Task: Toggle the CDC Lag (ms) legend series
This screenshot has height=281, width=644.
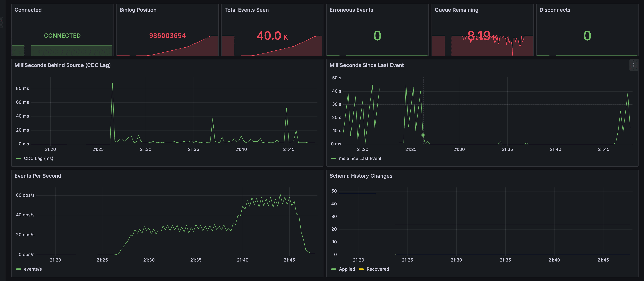Action: [x=38, y=159]
